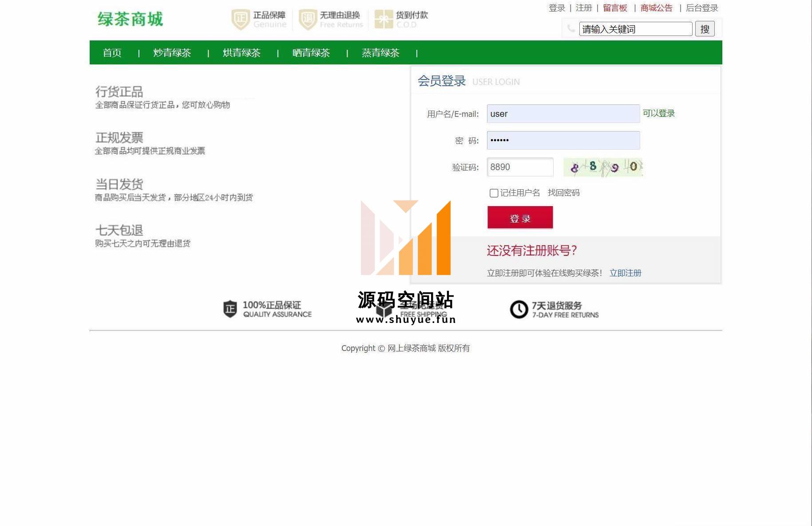
Task: Click the 100% Quality Assurance shield icon
Action: pos(230,309)
